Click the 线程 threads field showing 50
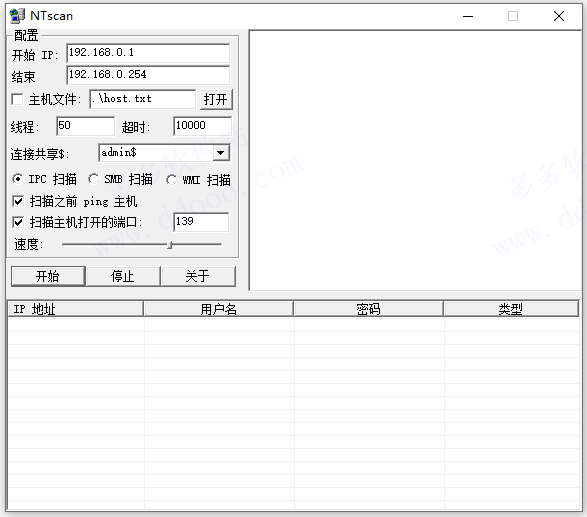 pos(85,126)
